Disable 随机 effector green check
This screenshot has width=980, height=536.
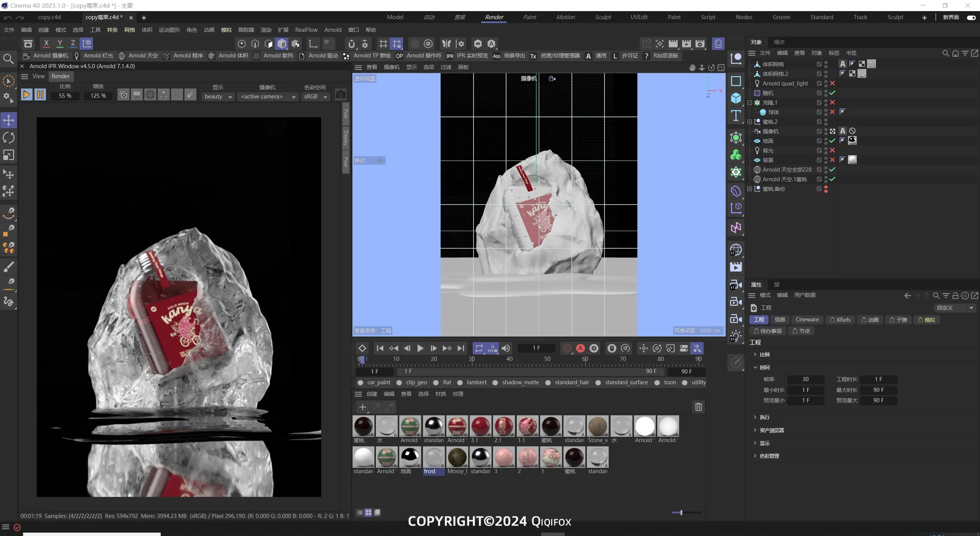point(832,93)
